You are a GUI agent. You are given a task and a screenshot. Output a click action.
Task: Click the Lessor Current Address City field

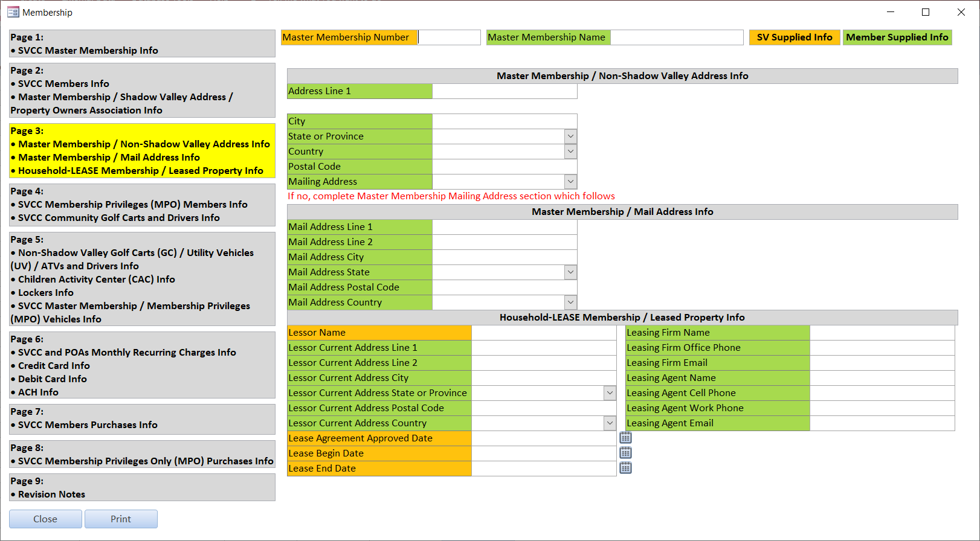pyautogui.click(x=544, y=378)
